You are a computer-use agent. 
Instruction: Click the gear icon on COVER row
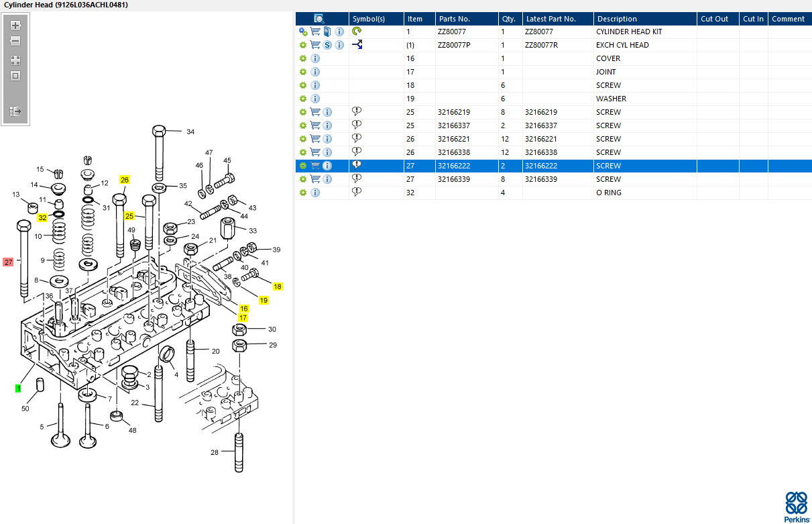[303, 58]
